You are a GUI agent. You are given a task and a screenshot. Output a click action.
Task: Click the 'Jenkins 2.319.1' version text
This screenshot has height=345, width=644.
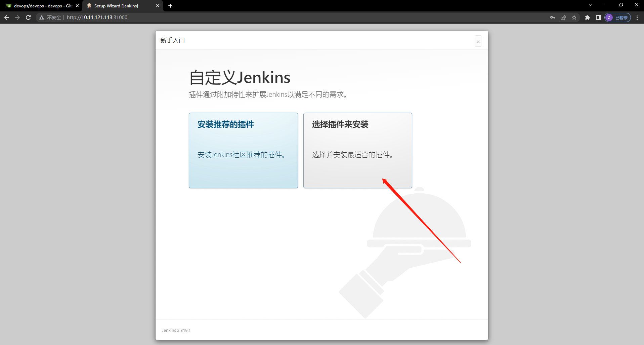coord(176,330)
